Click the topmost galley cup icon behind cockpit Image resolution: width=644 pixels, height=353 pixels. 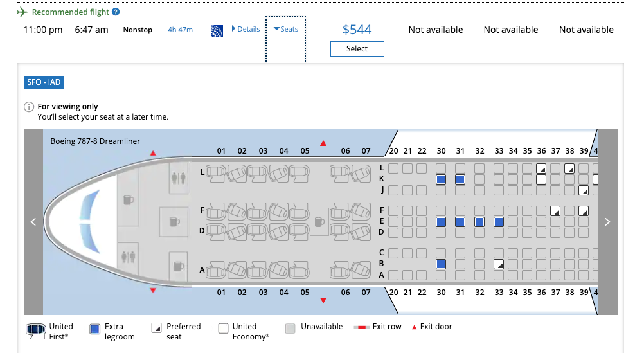pos(129,200)
